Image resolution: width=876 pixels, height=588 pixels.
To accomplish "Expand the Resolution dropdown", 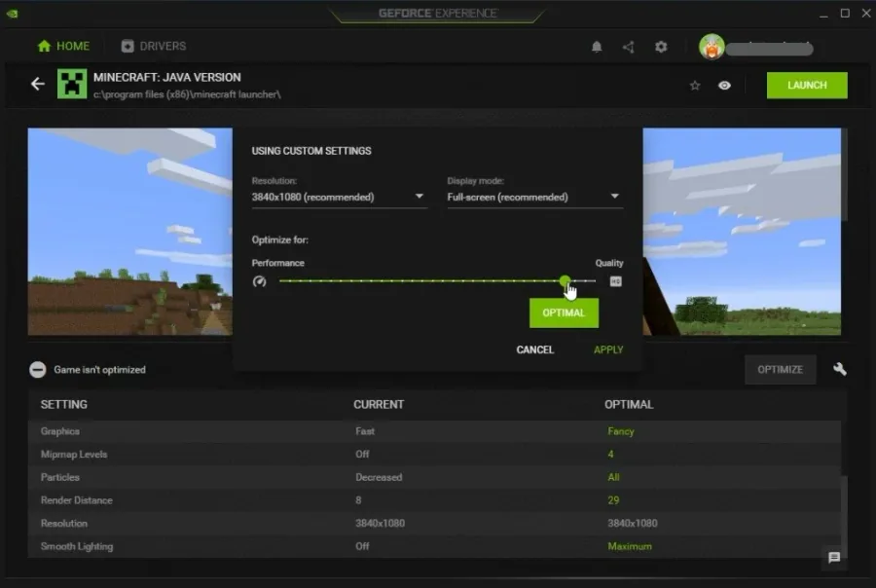I will tap(339, 197).
